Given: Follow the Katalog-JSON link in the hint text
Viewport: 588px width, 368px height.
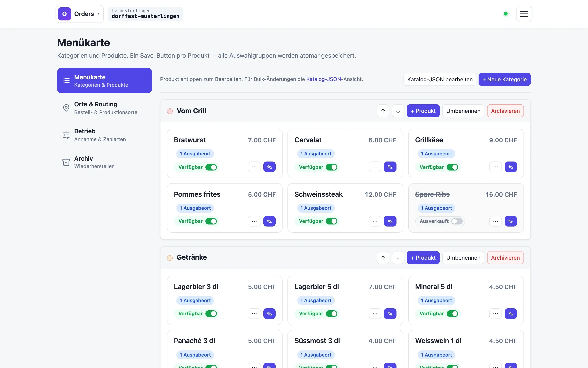Looking at the screenshot, I should tap(324, 79).
